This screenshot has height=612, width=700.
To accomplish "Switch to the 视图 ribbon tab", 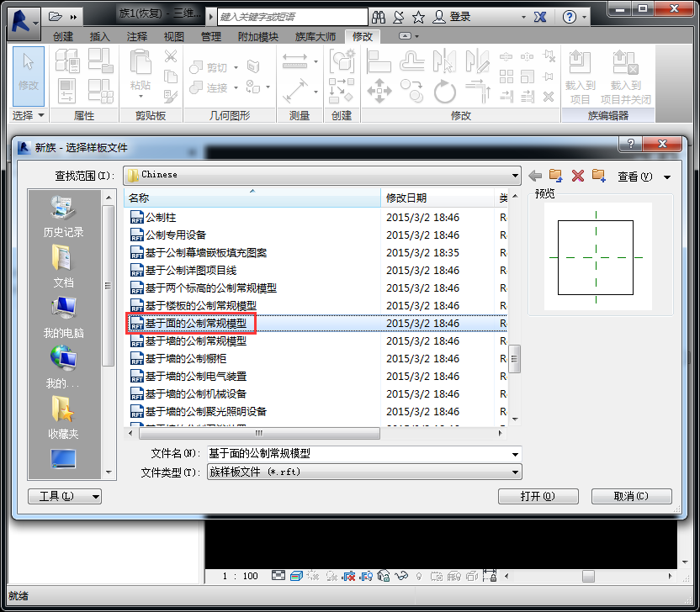I will click(x=174, y=36).
